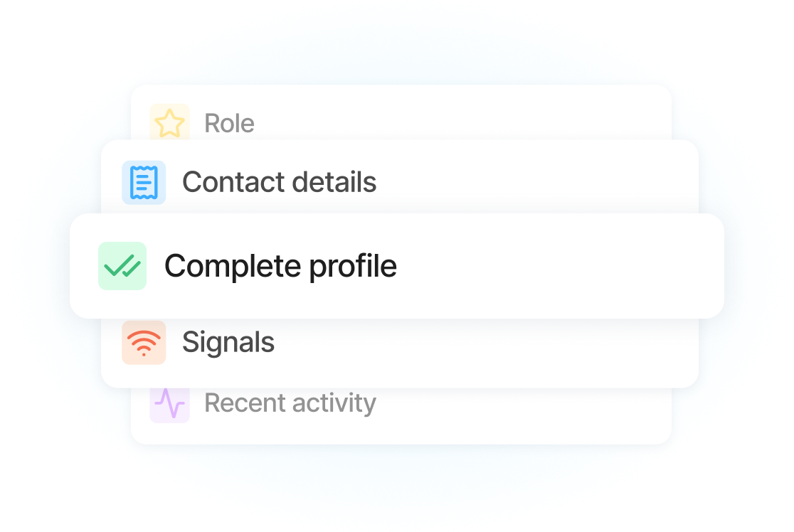Viewport: 794px width, 532px height.
Task: Click the orange wifi Signals icon
Action: [144, 342]
